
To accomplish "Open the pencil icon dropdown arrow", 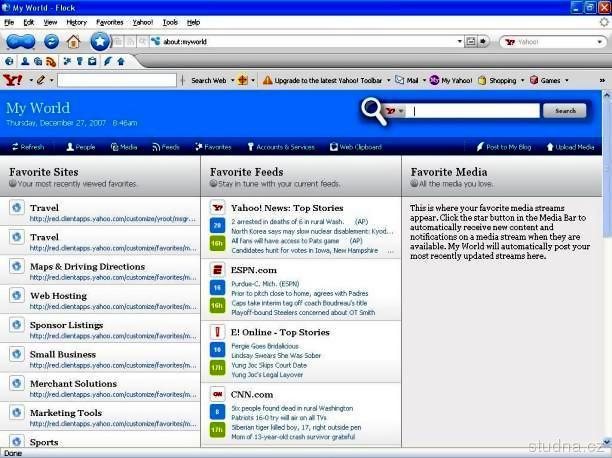I will coord(51,80).
